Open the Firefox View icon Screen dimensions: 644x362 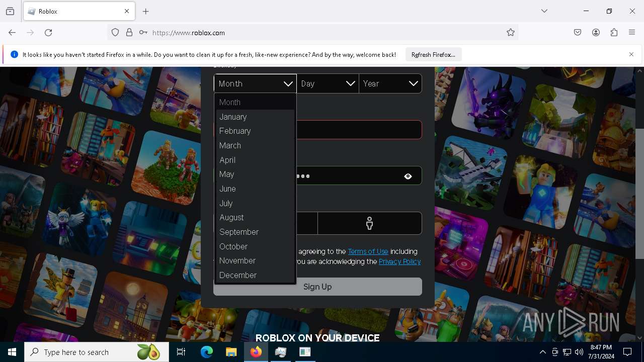(10, 11)
